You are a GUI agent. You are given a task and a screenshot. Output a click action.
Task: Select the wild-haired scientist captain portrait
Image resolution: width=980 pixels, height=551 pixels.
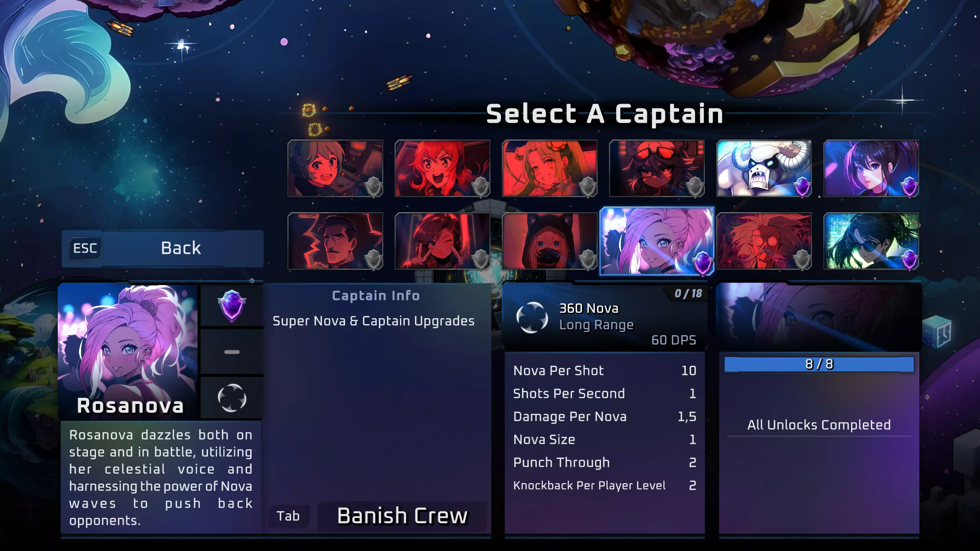(x=764, y=241)
